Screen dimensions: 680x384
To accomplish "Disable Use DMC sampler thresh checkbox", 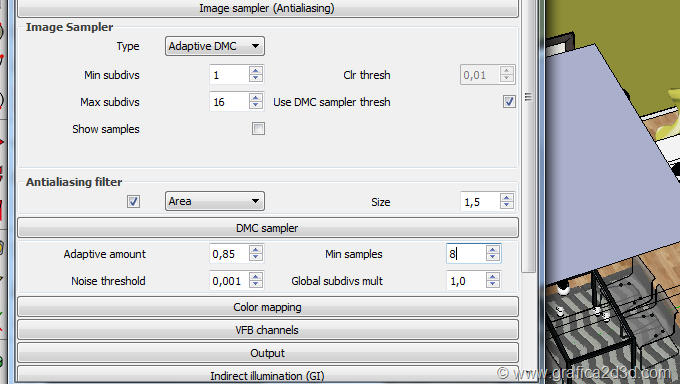I will coord(509,102).
